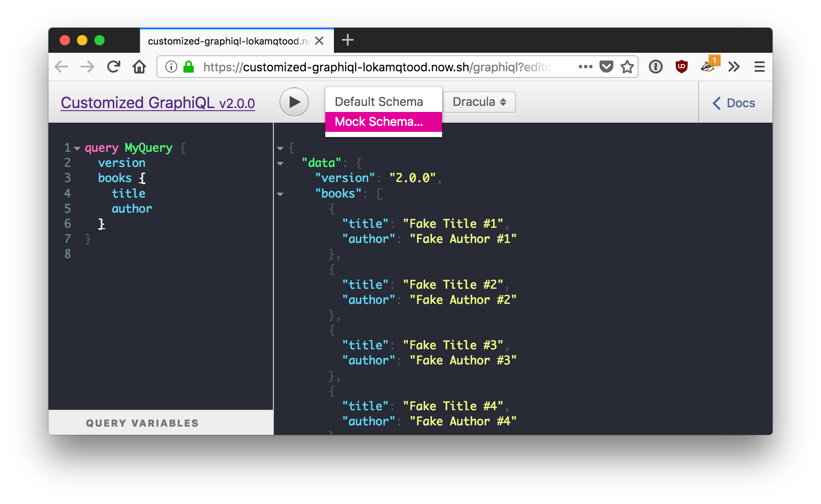The width and height of the screenshot is (821, 504).
Task: Open the browser home page
Action: tap(139, 67)
